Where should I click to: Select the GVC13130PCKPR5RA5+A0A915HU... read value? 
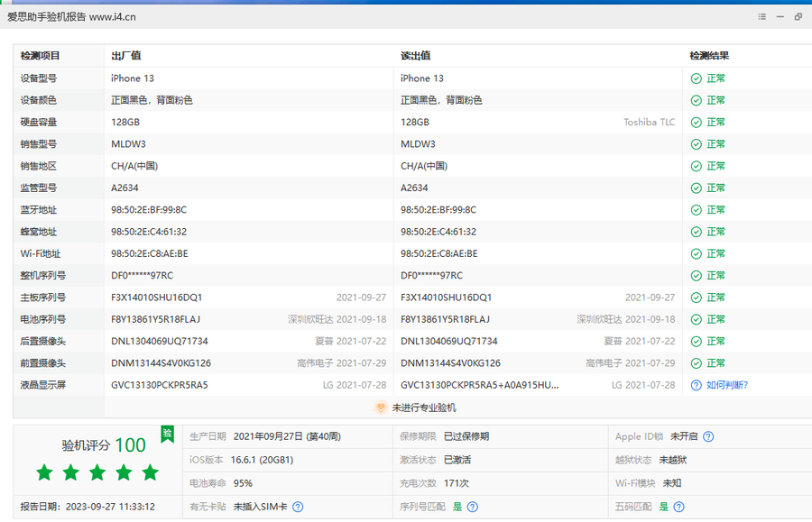click(480, 385)
